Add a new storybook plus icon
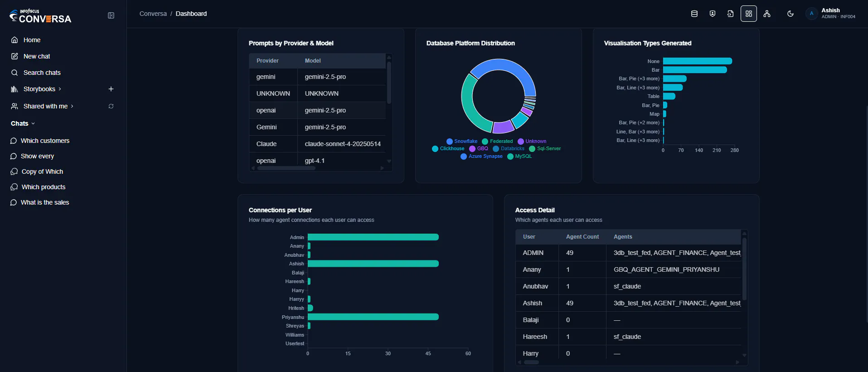 111,89
